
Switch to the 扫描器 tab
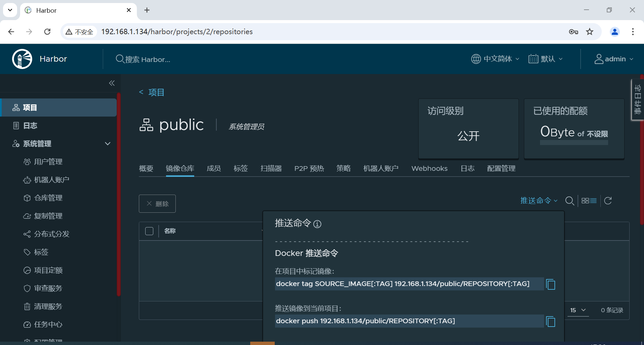tap(271, 168)
